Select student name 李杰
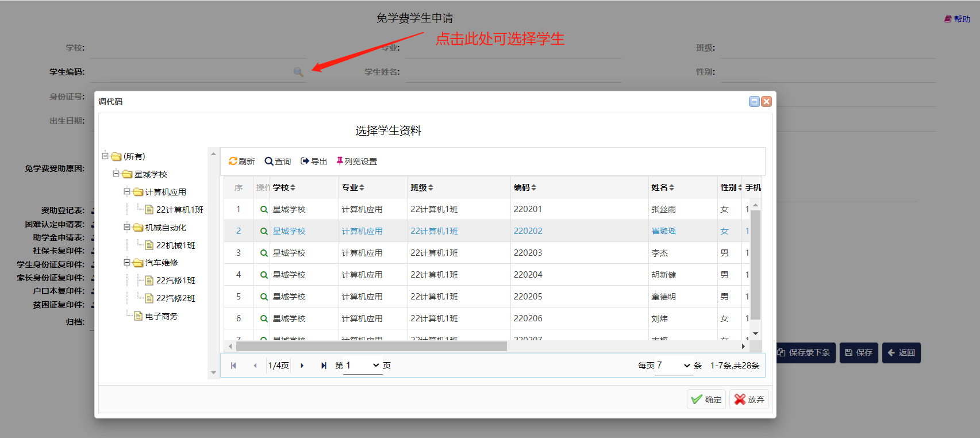Viewport: 980px width, 438px height. click(x=660, y=253)
